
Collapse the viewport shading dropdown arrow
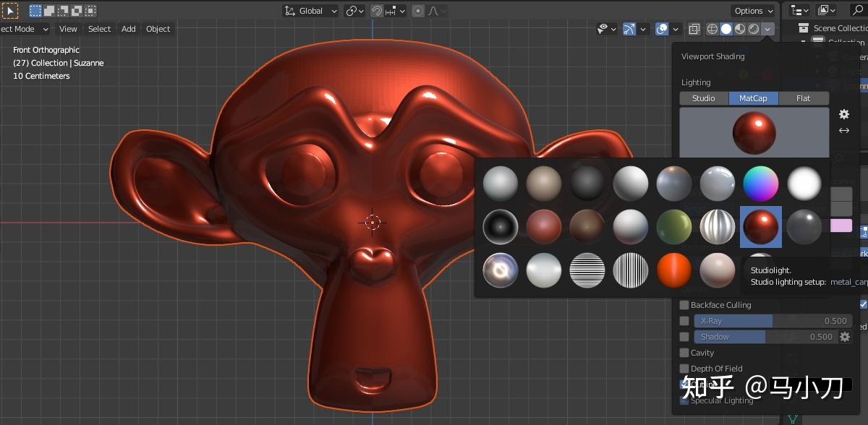pyautogui.click(x=767, y=29)
